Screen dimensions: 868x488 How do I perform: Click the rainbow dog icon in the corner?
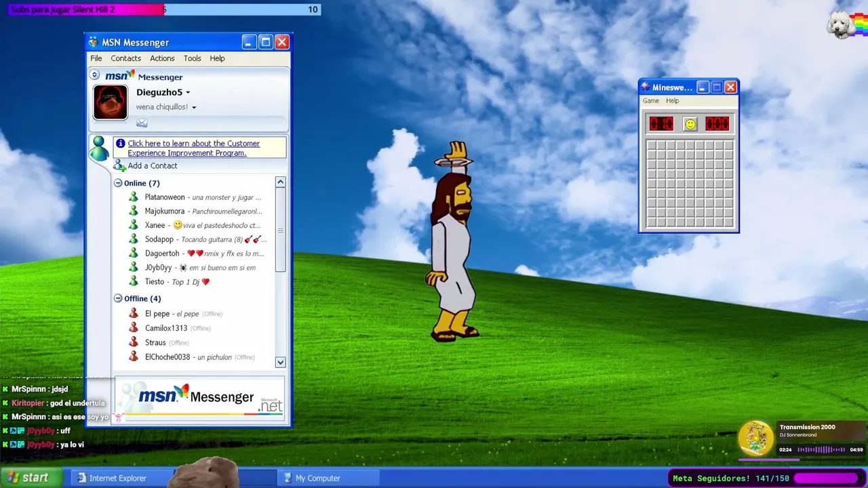tap(846, 25)
